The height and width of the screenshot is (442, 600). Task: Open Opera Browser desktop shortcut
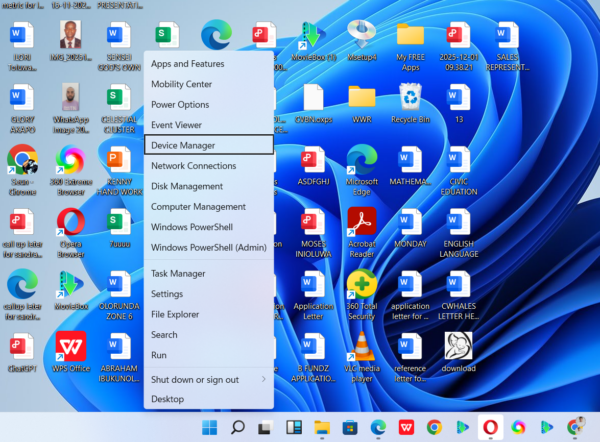click(x=70, y=220)
